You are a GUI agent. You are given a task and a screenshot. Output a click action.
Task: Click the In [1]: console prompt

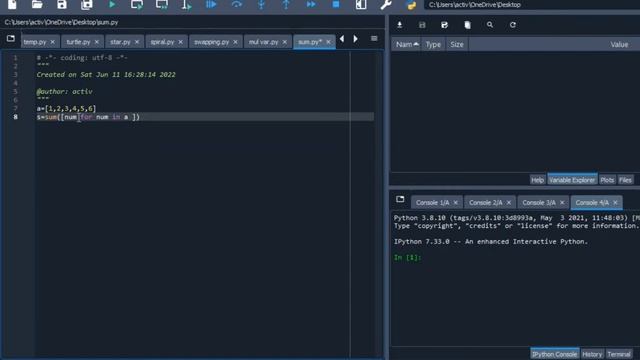pos(407,258)
